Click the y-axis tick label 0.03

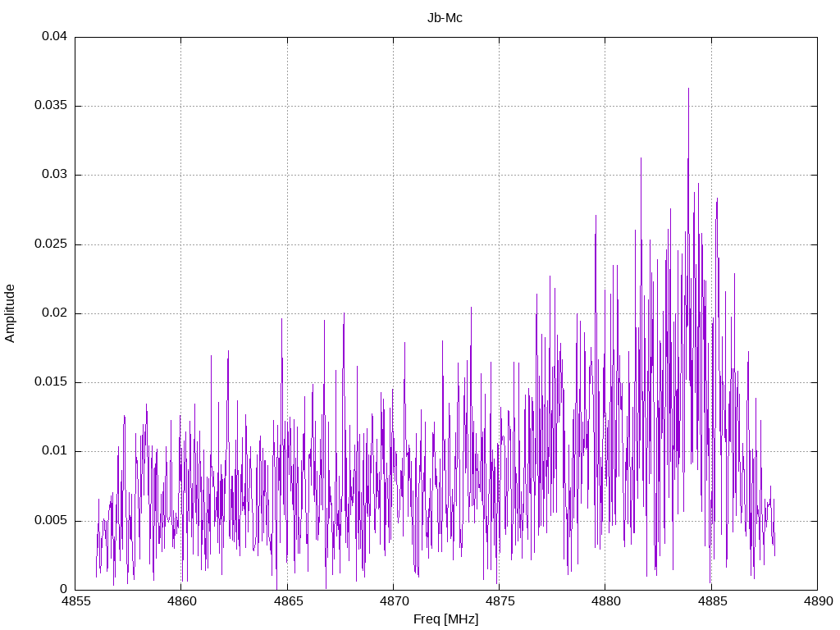click(x=55, y=175)
